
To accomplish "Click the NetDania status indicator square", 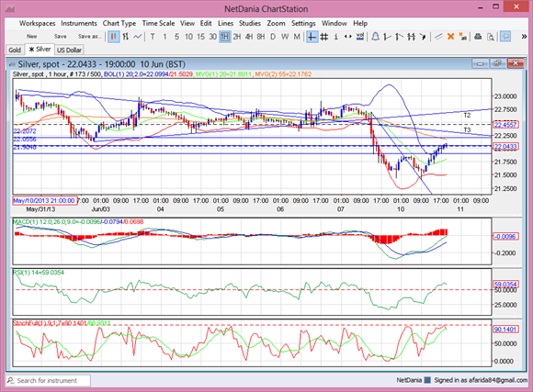I will click(x=427, y=380).
